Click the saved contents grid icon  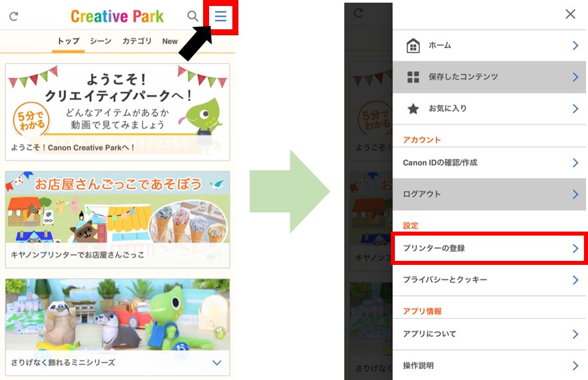[413, 77]
